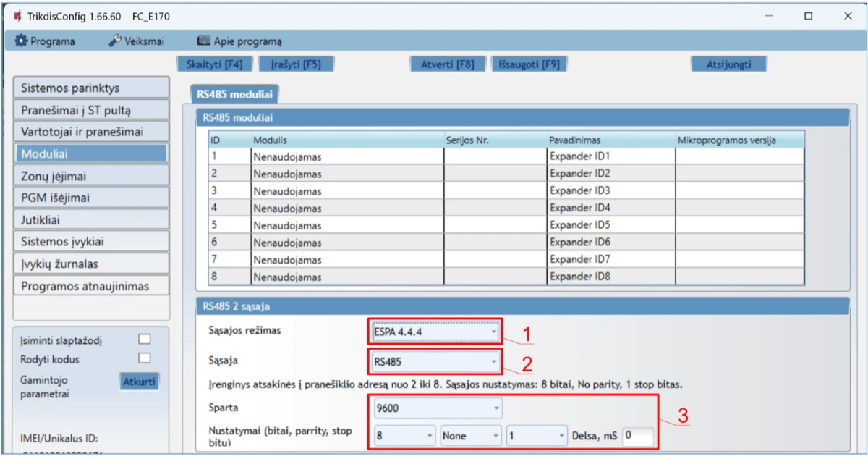Click the Delsa, mS input field
868x459 pixels.
tap(637, 436)
